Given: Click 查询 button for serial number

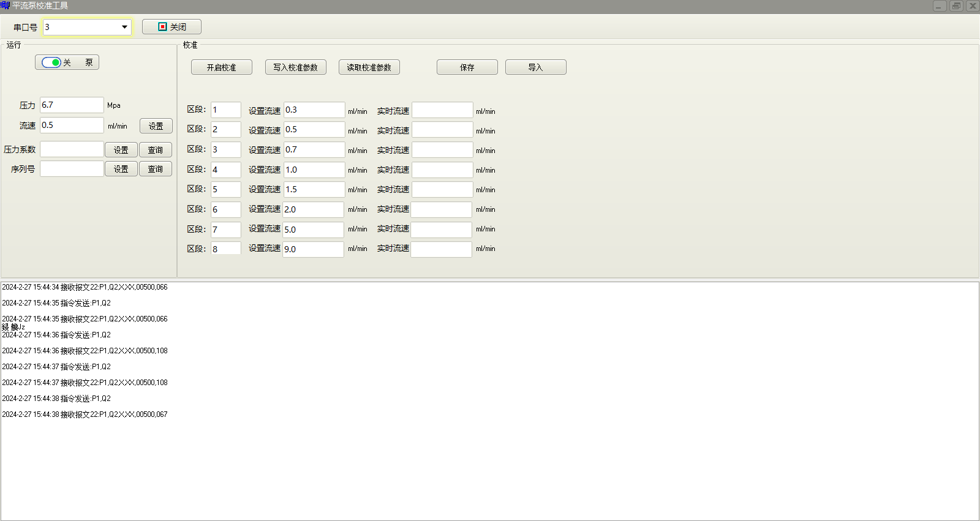Looking at the screenshot, I should [155, 169].
